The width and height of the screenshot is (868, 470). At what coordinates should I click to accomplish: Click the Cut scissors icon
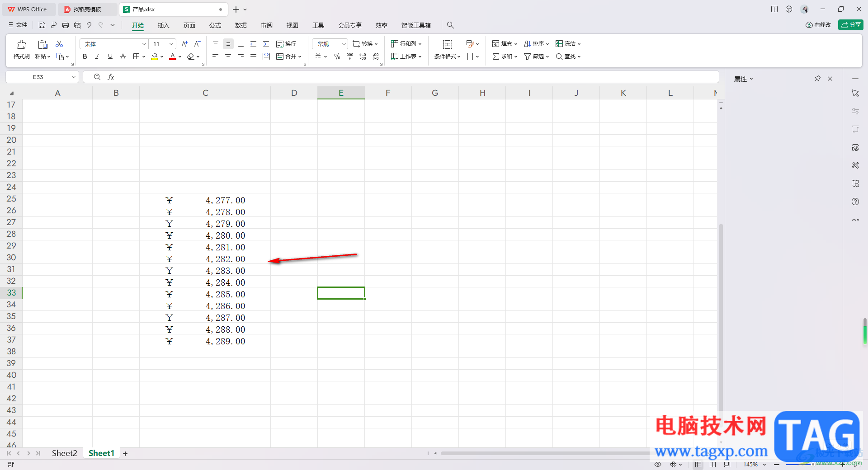pyautogui.click(x=59, y=44)
